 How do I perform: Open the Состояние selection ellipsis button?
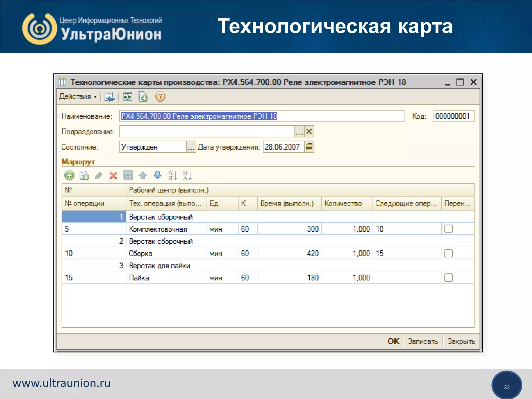191,147
